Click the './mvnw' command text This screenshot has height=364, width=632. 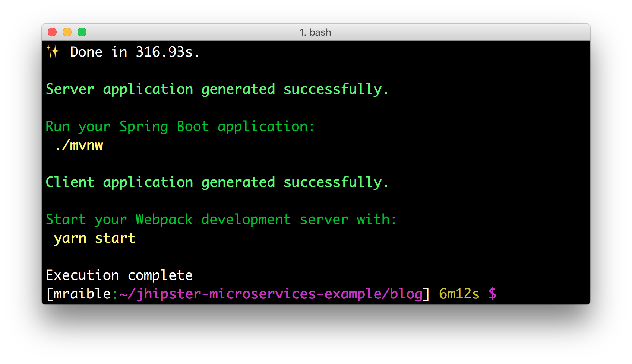click(x=79, y=145)
